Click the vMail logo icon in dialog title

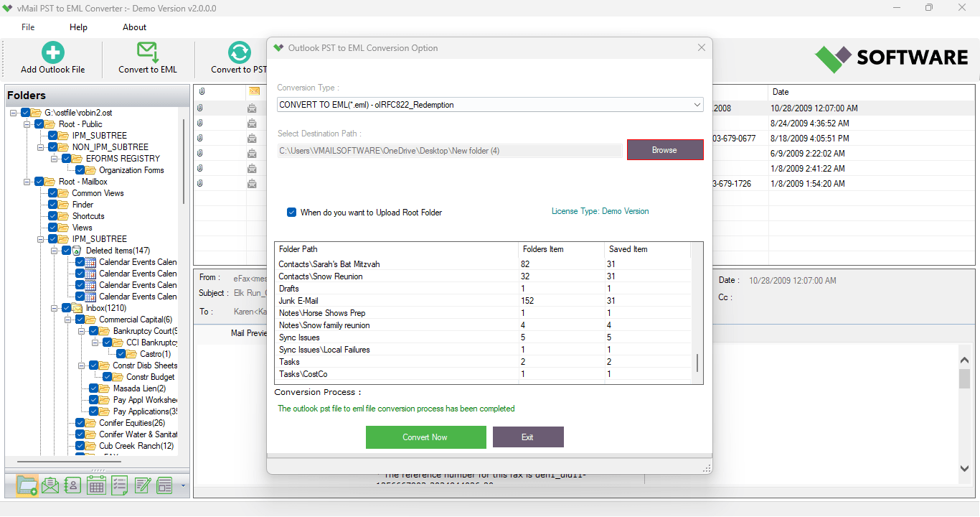(x=278, y=48)
